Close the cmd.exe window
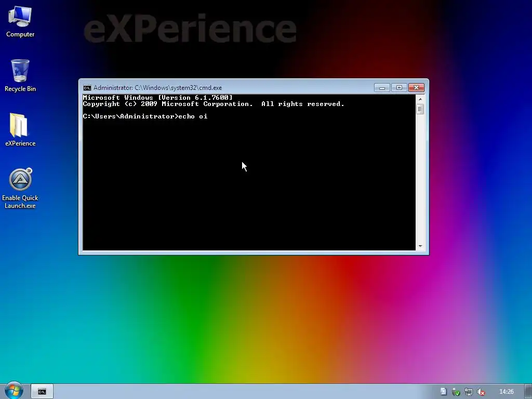Viewport: 532px width, 399px height. tap(416, 88)
